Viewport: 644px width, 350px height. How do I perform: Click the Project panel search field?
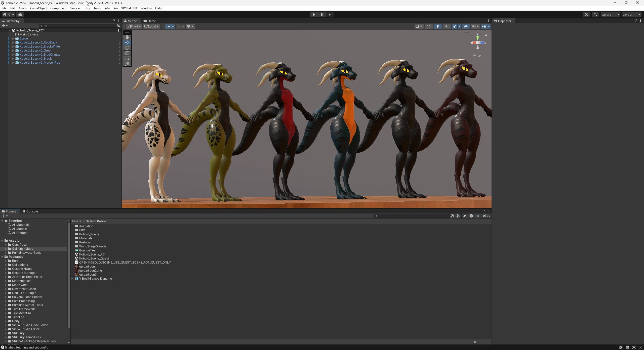point(413,216)
